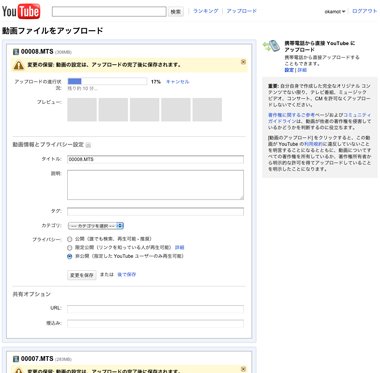The width and height of the screenshot is (380, 373).
Task: Select the 公開 (public) privacy option
Action: 70,239
